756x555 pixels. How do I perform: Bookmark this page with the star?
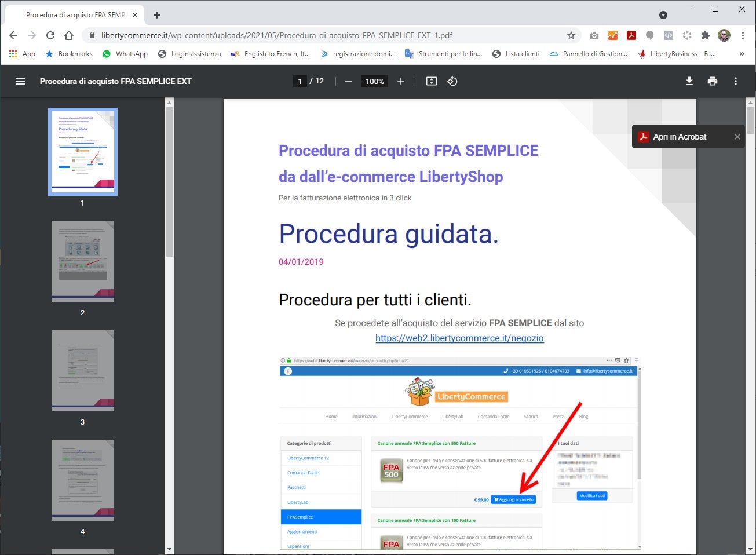pyautogui.click(x=571, y=35)
